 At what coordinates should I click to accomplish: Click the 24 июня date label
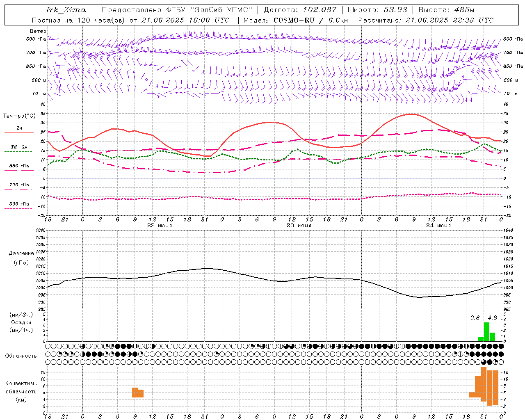(x=438, y=226)
